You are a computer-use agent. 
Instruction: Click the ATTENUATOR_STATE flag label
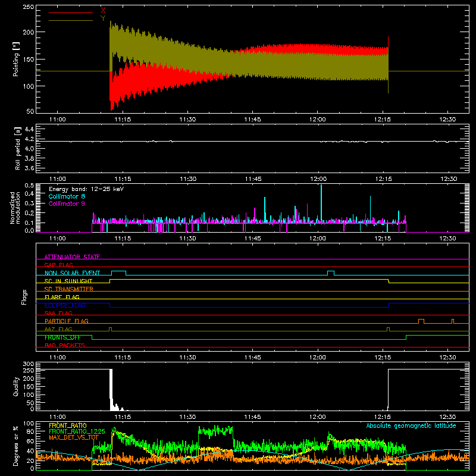72,257
